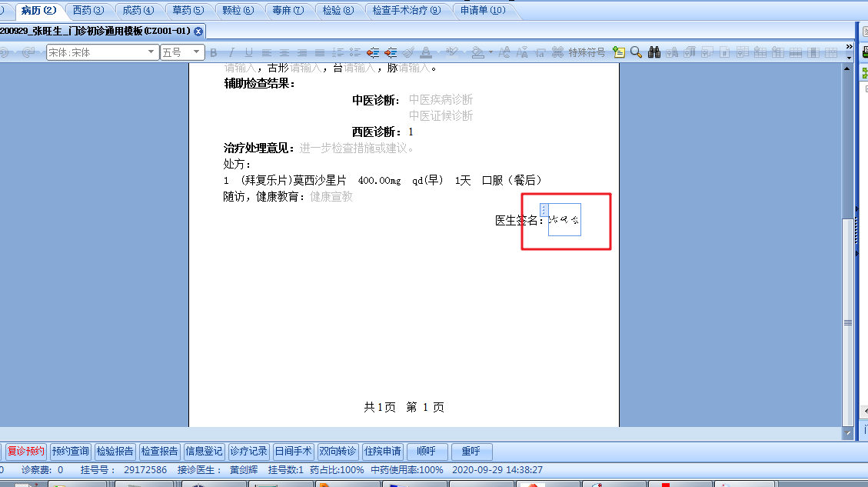Click 预约查询 button
Screen dimensions: 868x487
point(70,452)
